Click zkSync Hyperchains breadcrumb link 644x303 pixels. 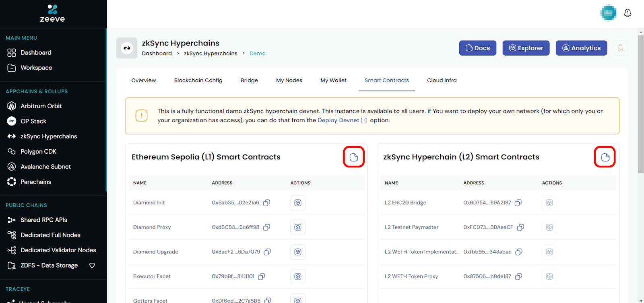coord(211,54)
